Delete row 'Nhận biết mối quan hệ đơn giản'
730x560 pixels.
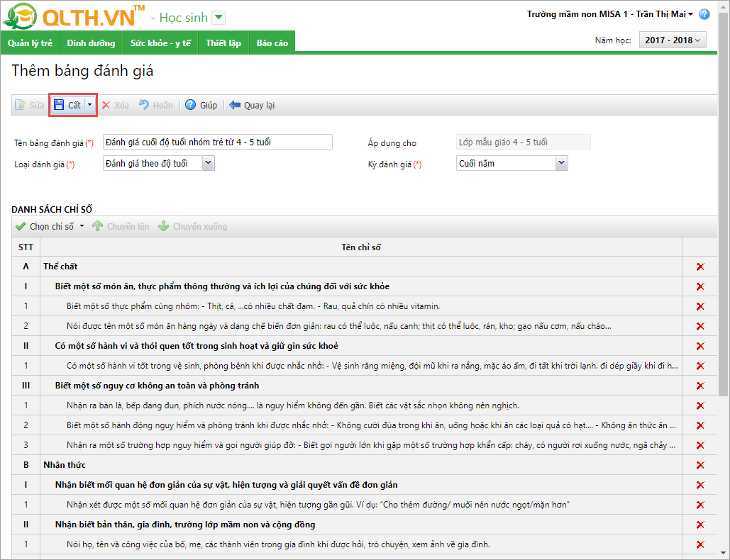[699, 485]
